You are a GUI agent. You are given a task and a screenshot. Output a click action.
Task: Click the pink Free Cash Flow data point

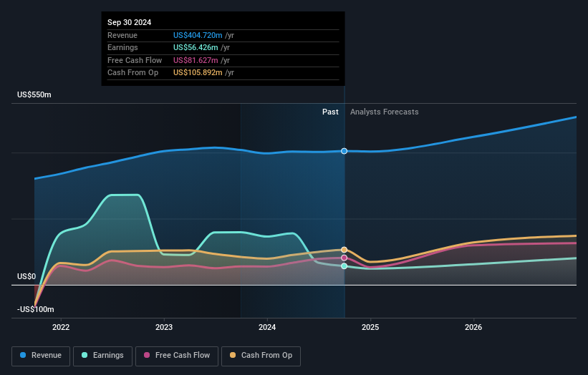(x=344, y=258)
